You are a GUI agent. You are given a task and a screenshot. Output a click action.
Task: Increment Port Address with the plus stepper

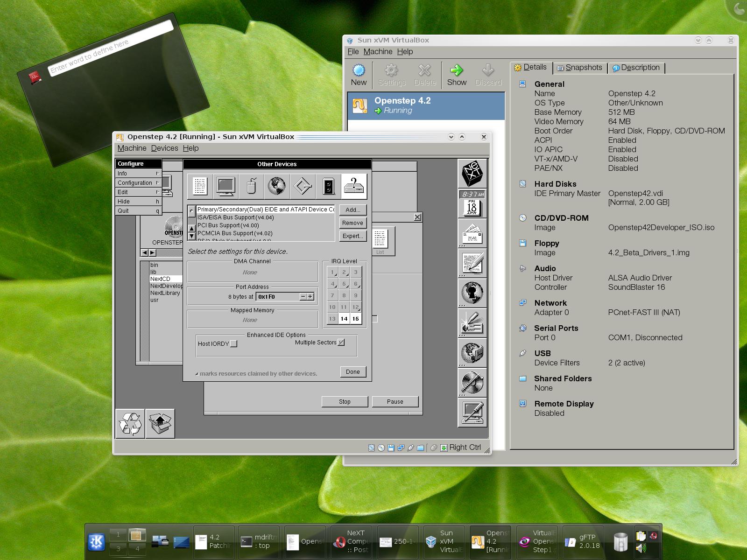point(311,296)
